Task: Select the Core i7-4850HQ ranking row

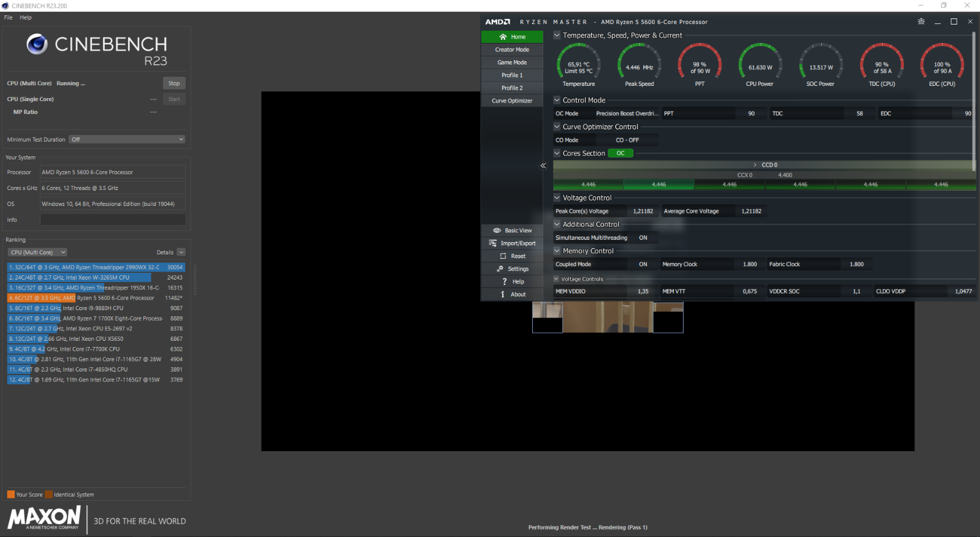Action: (96, 370)
